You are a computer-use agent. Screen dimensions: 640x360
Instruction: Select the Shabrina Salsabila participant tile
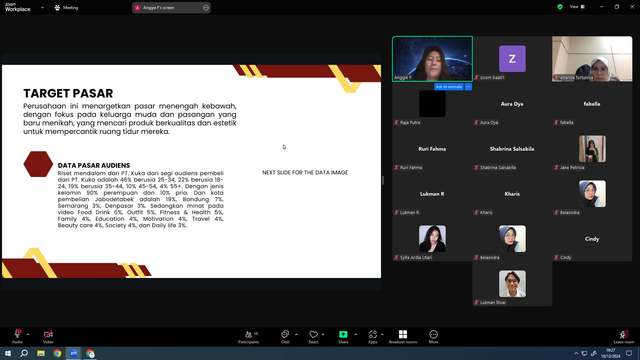click(x=512, y=149)
